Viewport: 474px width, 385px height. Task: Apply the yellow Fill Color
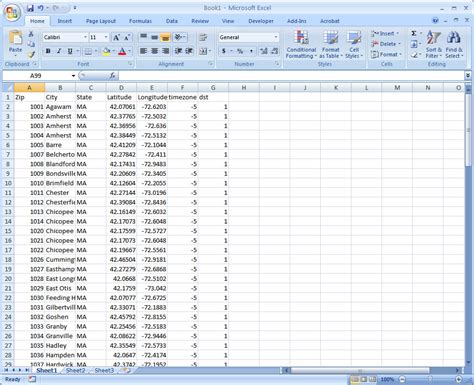[x=106, y=51]
